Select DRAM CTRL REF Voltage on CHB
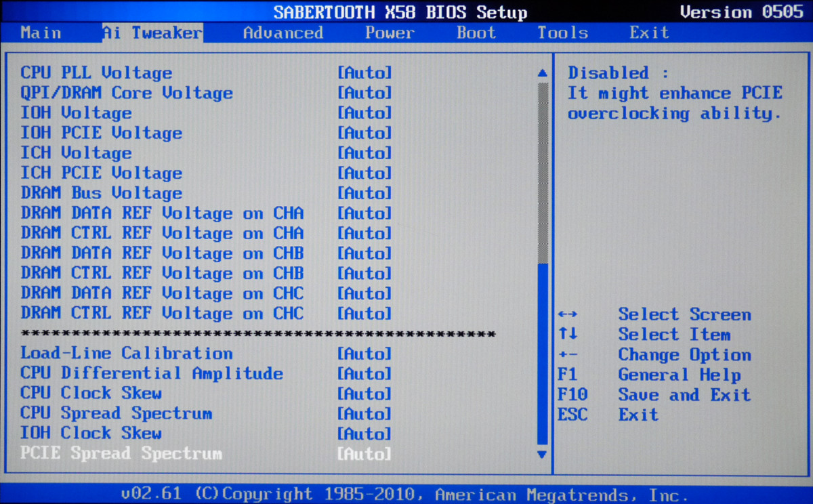 point(162,274)
